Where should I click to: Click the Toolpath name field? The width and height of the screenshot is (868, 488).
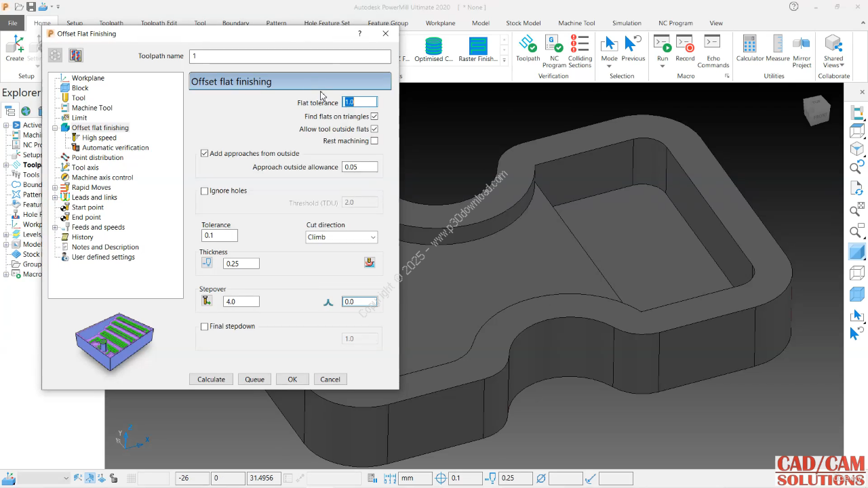tap(290, 56)
